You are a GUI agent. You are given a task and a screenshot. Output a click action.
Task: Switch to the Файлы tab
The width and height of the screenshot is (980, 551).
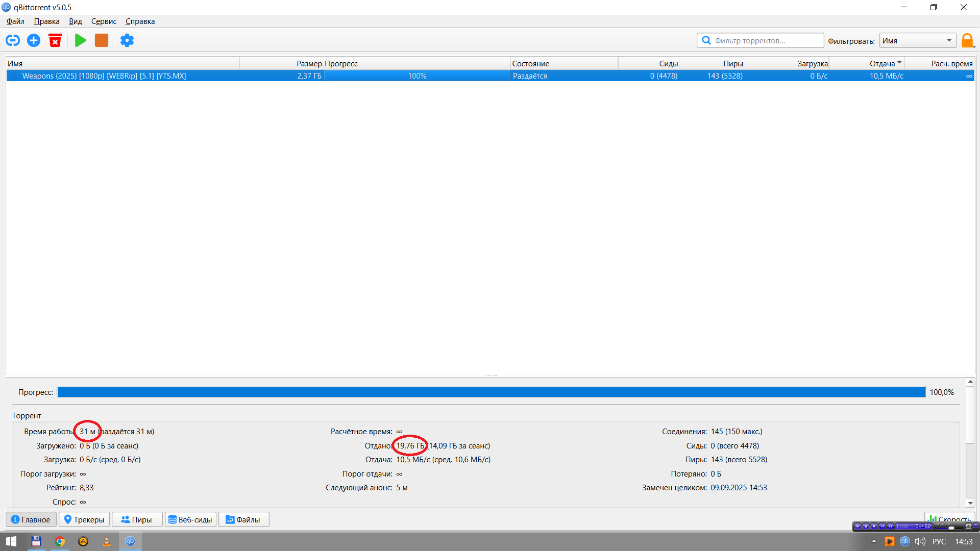(243, 519)
